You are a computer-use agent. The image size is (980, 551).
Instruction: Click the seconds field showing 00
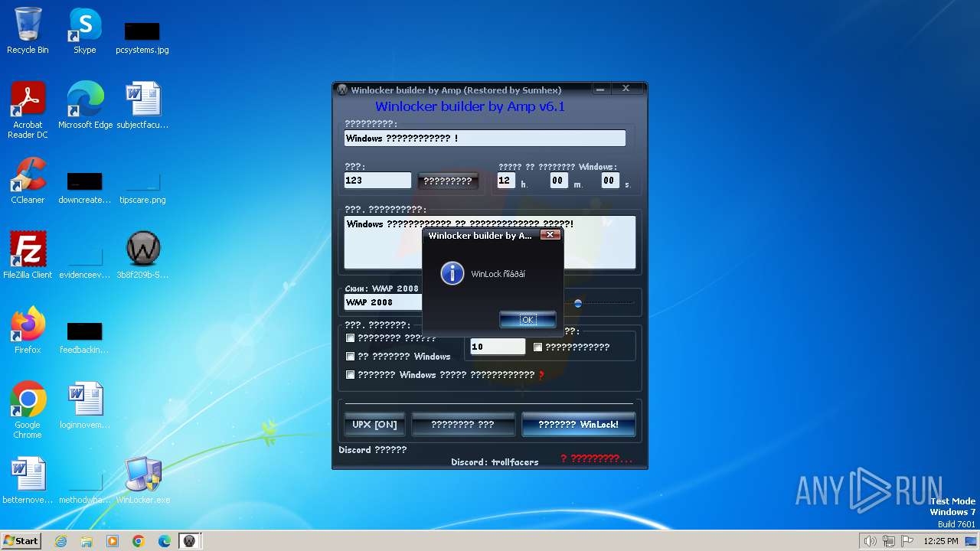tap(609, 181)
